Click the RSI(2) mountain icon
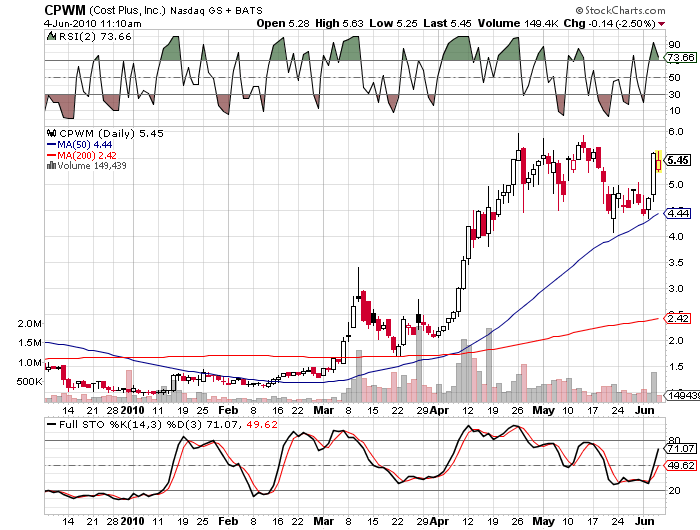Screen dimensions: 700x530 (51, 36)
